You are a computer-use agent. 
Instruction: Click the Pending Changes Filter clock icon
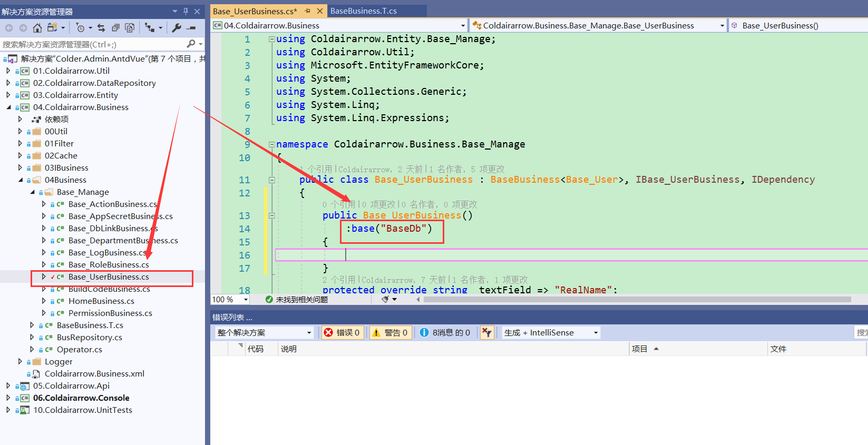[80, 28]
